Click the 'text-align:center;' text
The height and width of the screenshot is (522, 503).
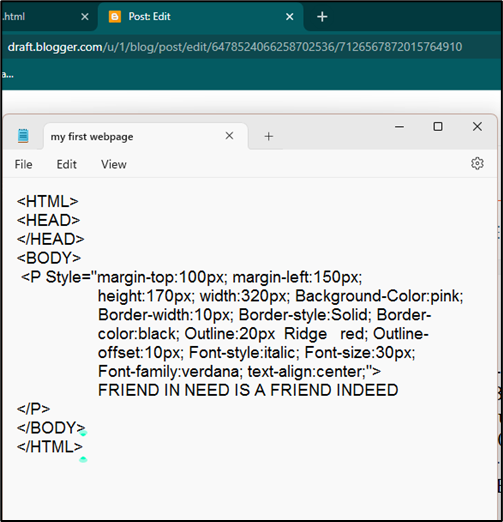coord(307,372)
